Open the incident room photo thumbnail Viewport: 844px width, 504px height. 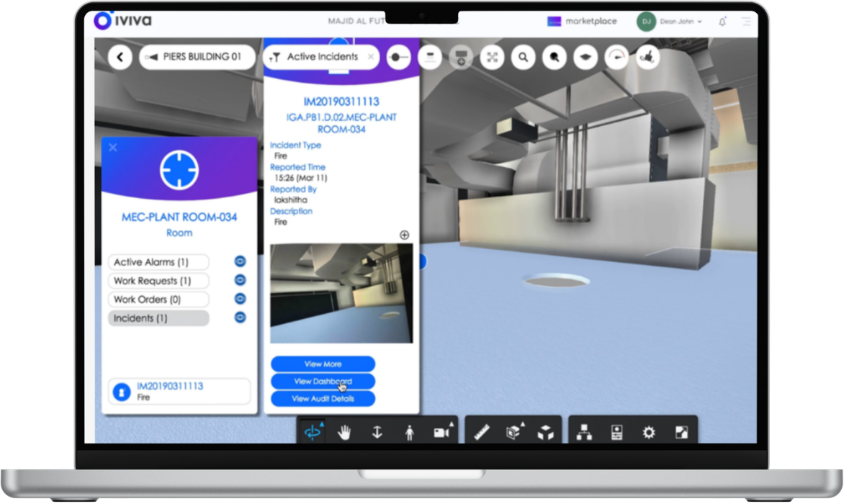click(341, 293)
